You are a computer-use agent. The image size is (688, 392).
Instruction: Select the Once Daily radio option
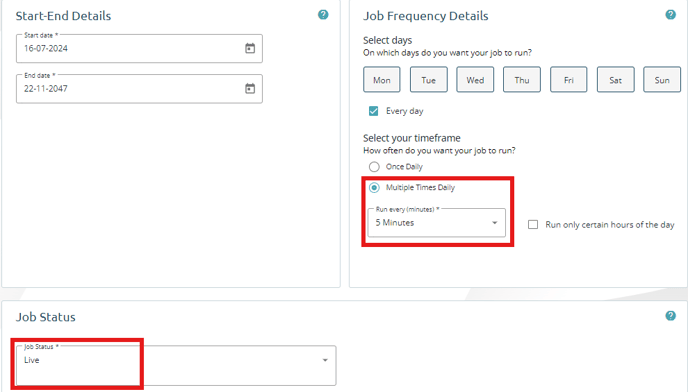point(374,167)
